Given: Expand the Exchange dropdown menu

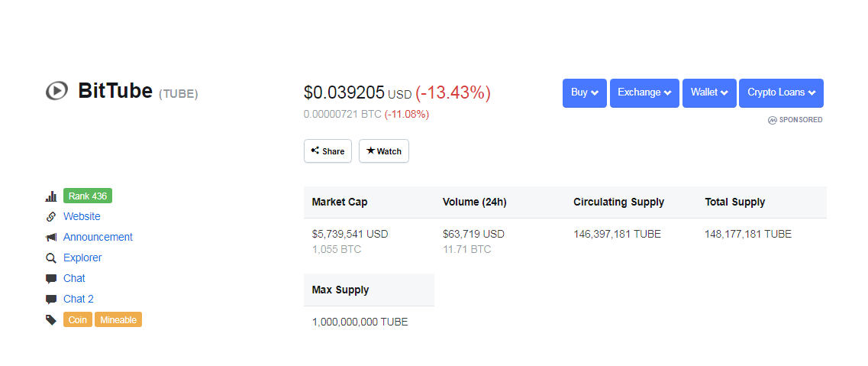Looking at the screenshot, I should pyautogui.click(x=644, y=92).
